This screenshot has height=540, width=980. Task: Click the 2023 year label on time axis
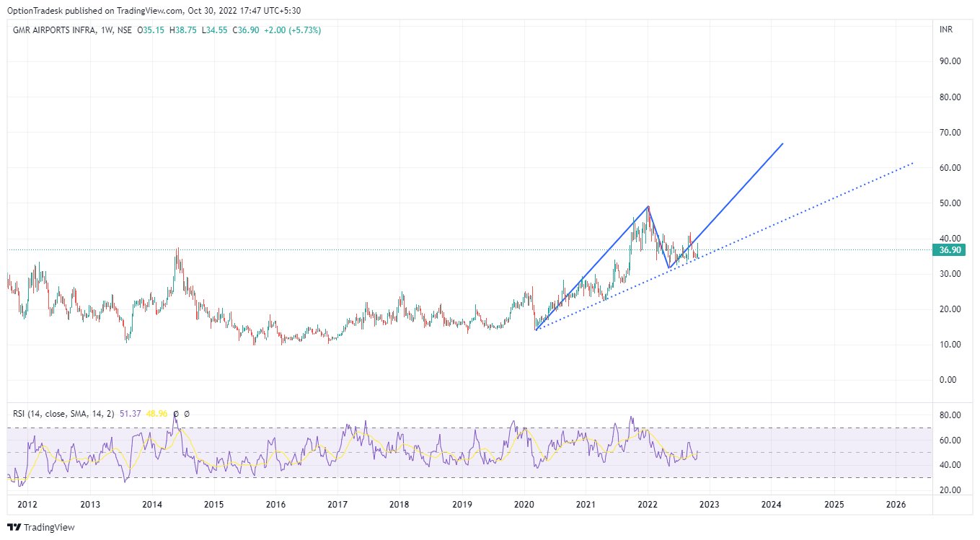pyautogui.click(x=710, y=505)
